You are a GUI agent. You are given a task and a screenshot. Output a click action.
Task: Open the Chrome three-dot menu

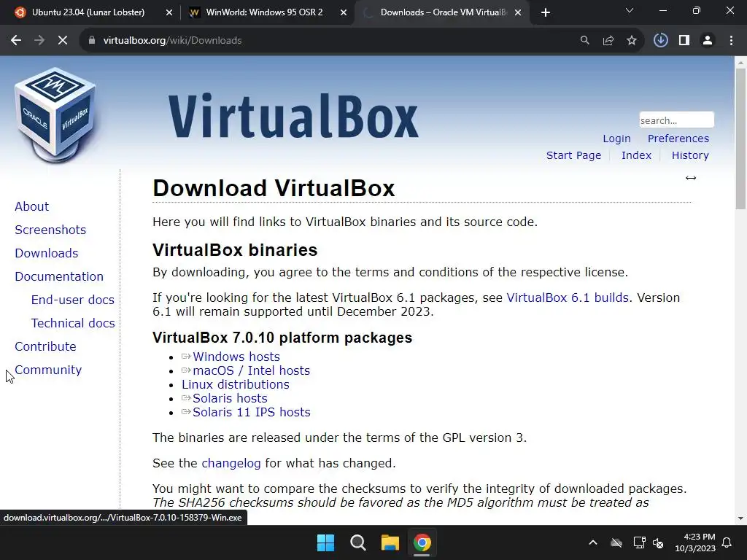[731, 41]
